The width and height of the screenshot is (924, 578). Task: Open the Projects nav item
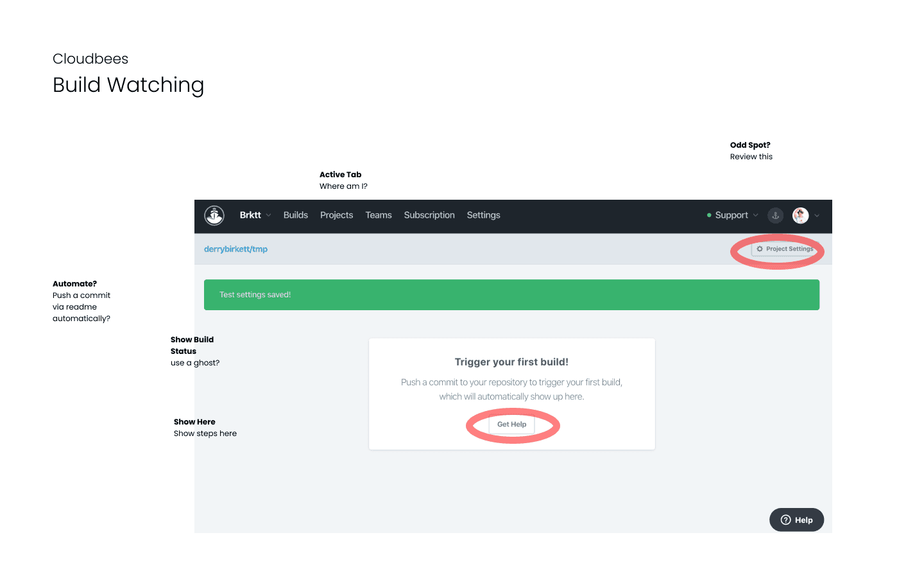coord(336,215)
